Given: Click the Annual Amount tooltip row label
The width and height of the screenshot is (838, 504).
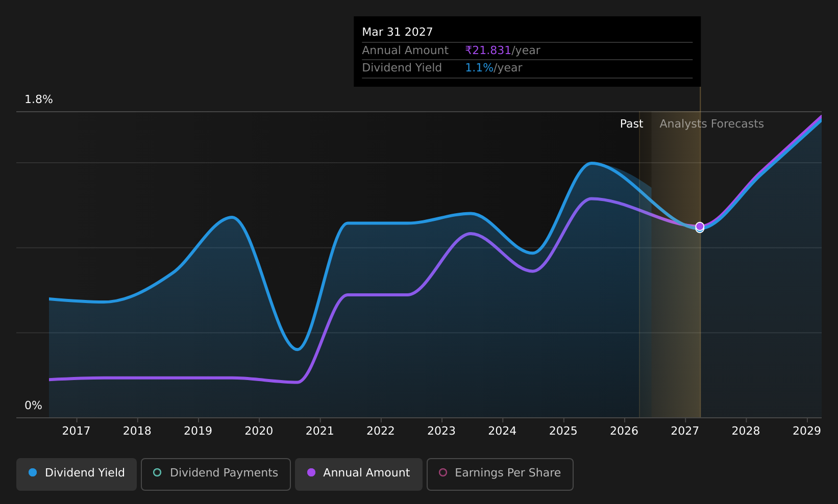Looking at the screenshot, I should click(405, 51).
